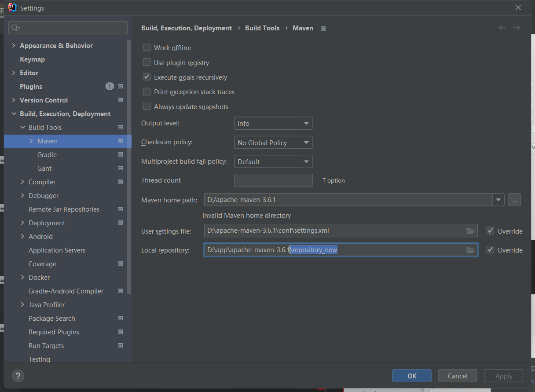Click Build Tools breadcrumb link
Viewport: 535px width, 392px height.
click(262, 28)
